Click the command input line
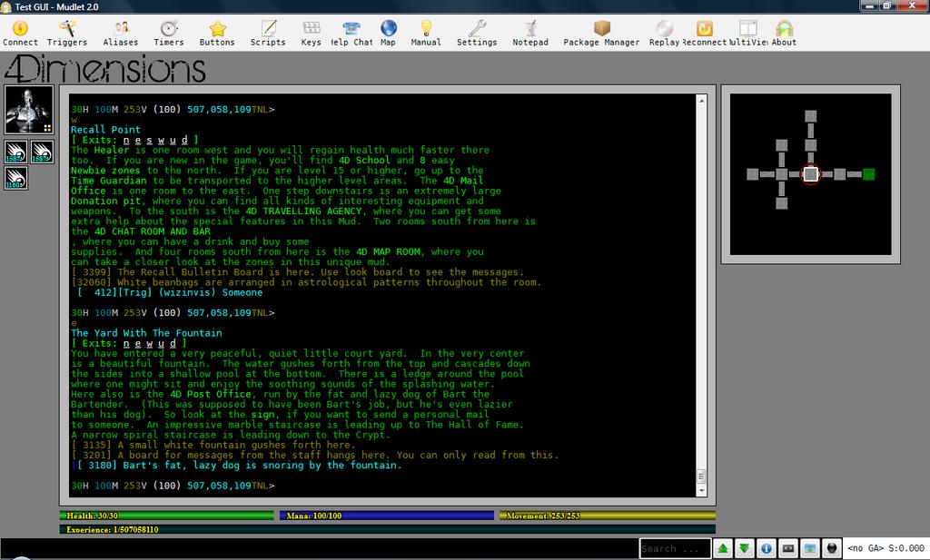The image size is (930, 560). 319,549
